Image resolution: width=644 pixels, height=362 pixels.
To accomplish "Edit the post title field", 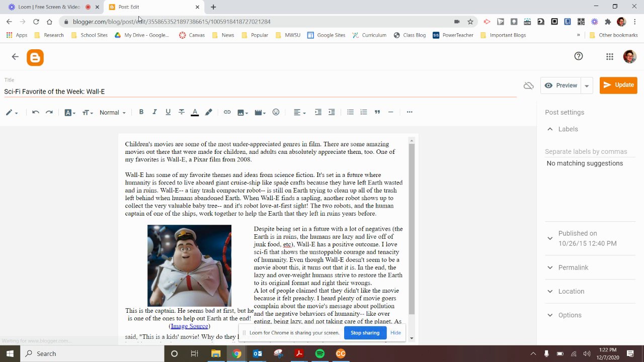I will (260, 92).
